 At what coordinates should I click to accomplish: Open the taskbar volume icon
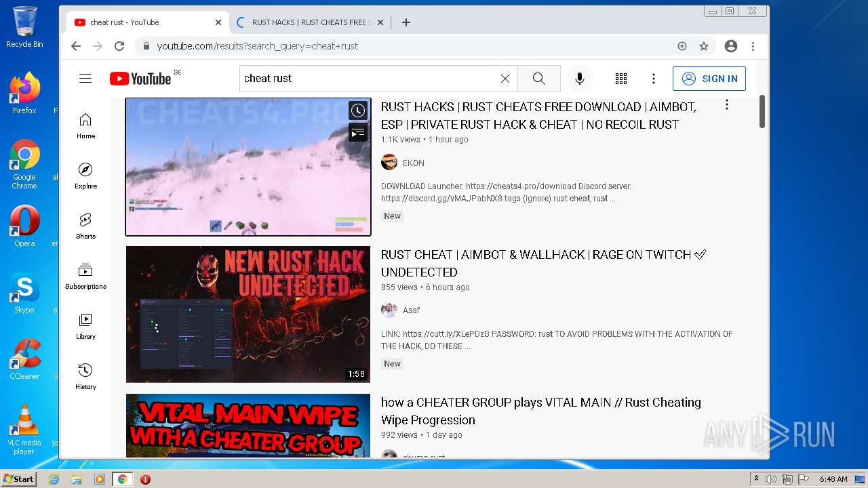(772, 479)
